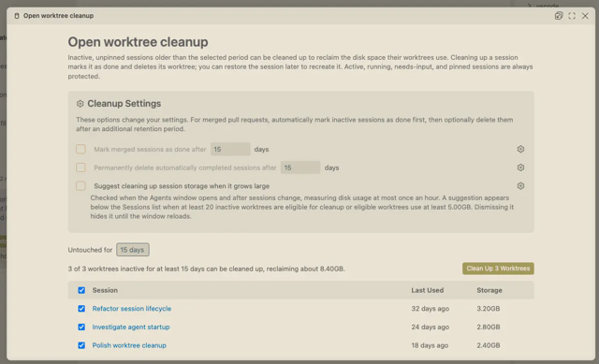Image resolution: width=599 pixels, height=364 pixels.
Task: Uncheck Refactor session lifecycle checkbox
Action: pyautogui.click(x=81, y=309)
